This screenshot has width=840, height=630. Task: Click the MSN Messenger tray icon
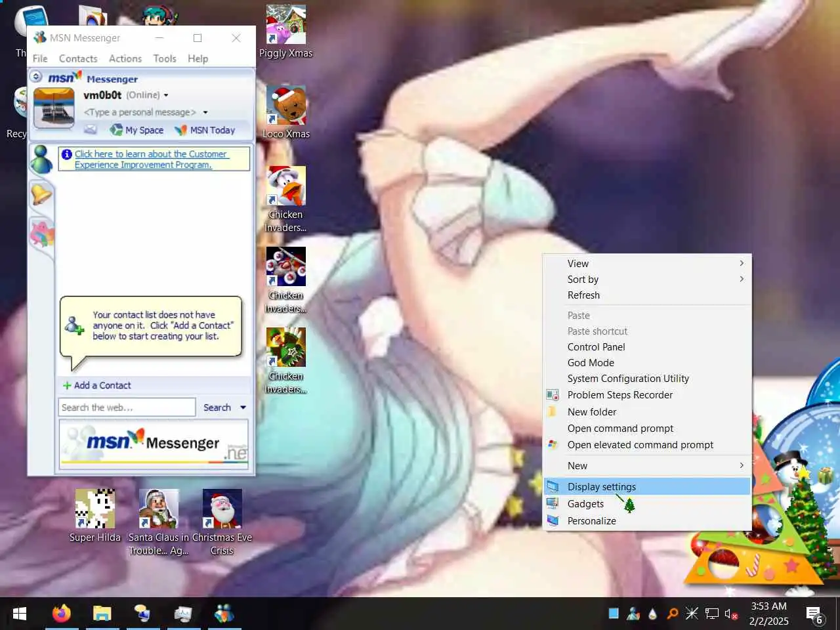point(633,614)
